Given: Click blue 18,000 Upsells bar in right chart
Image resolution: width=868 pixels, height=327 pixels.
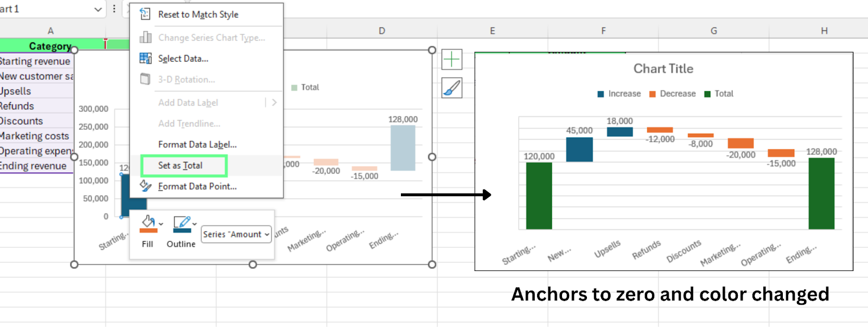Looking at the screenshot, I should [620, 131].
